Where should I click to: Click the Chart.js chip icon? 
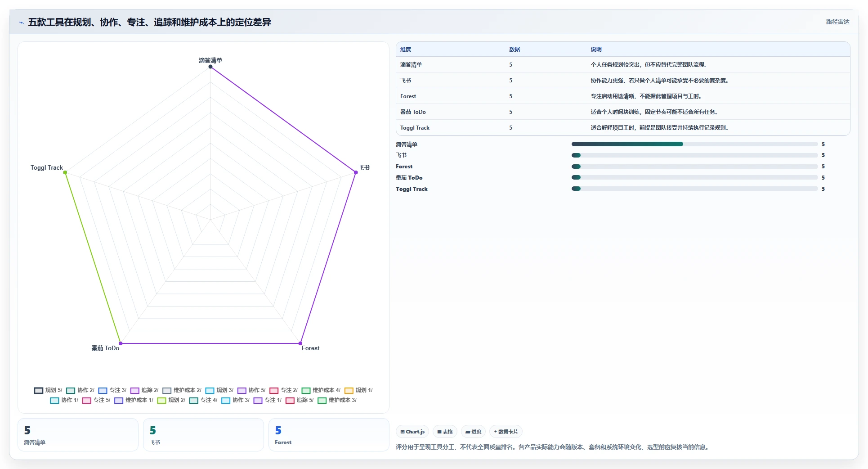403,432
